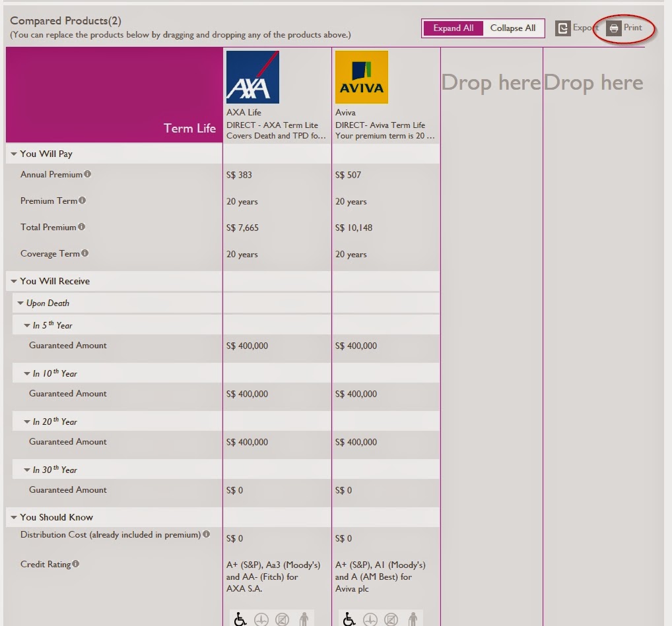Screen dimensions: 672x626
Task: Click the Credit Rating row label
Action: 46,565
